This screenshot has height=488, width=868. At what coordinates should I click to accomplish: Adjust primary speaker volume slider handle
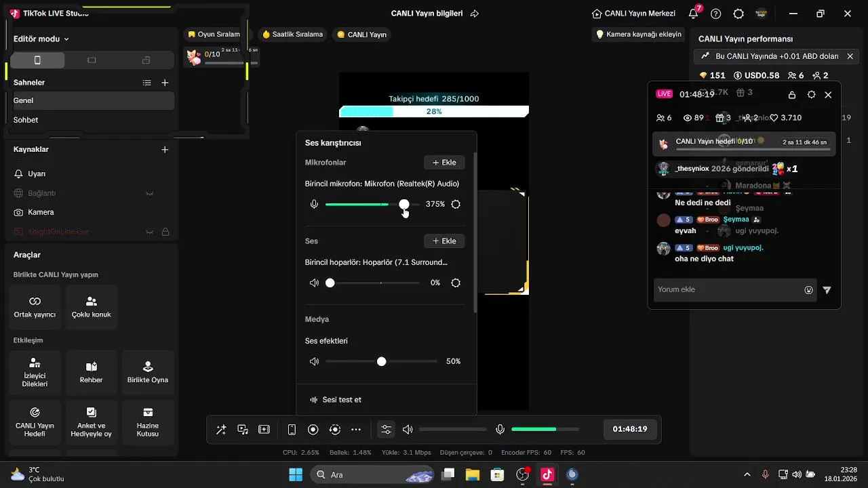pyautogui.click(x=330, y=283)
